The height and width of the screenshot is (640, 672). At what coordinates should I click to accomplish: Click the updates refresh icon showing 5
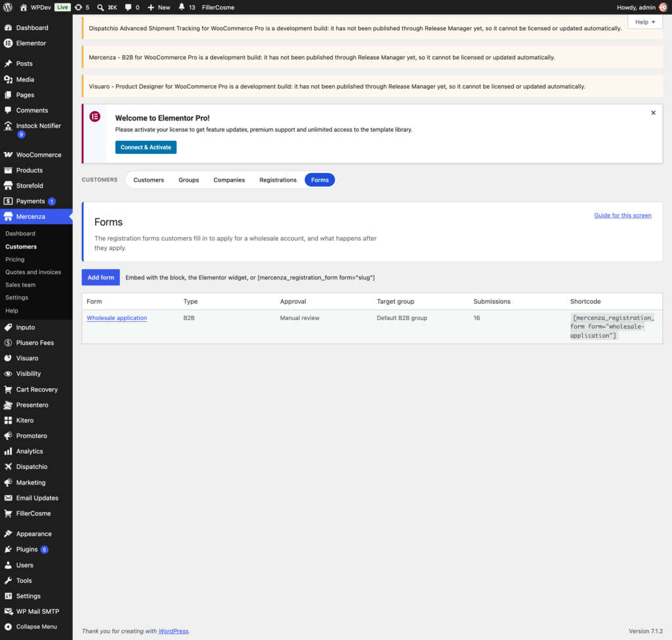click(79, 7)
